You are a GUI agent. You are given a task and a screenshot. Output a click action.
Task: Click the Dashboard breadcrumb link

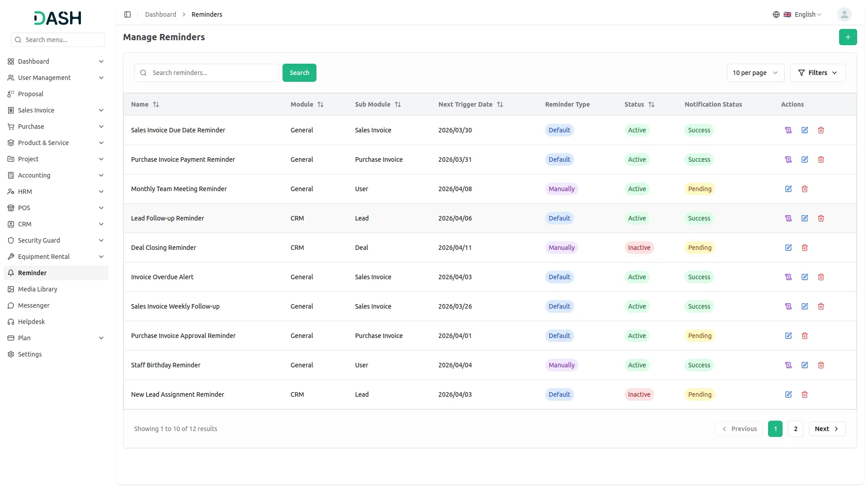(160, 14)
